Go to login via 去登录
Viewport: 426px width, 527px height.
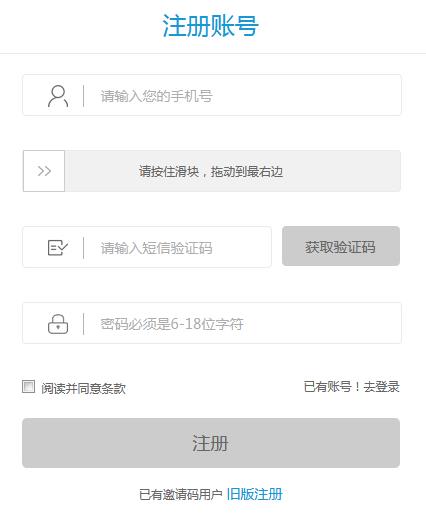click(381, 387)
